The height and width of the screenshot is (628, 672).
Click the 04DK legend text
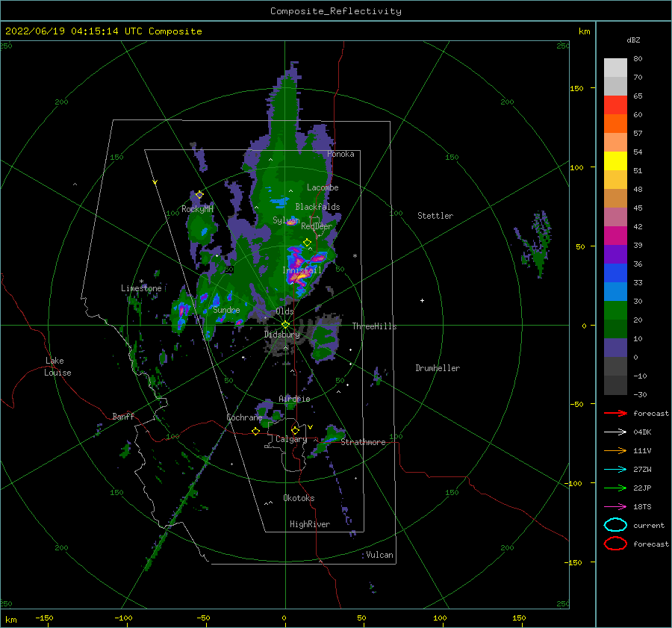click(642, 432)
